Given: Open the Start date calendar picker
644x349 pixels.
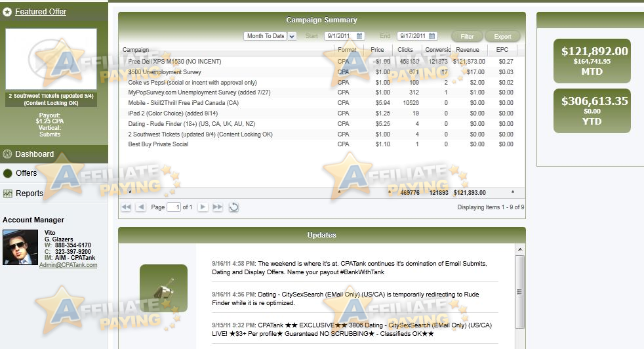Looking at the screenshot, I should click(x=359, y=36).
